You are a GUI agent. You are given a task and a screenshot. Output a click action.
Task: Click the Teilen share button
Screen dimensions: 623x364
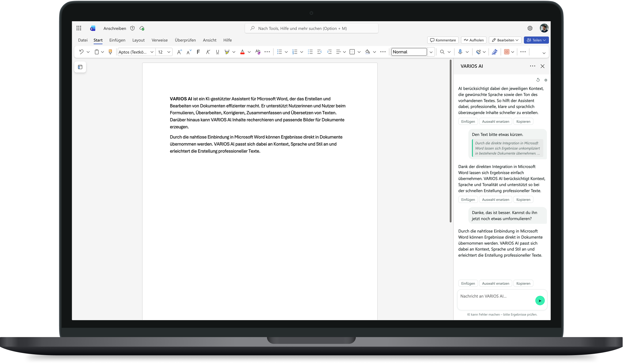tap(536, 40)
